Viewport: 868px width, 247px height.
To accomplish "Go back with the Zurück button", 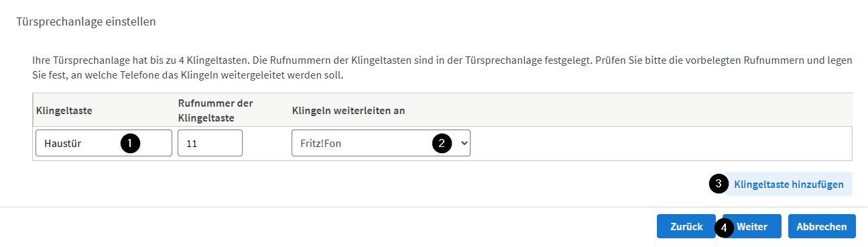I will (x=686, y=227).
